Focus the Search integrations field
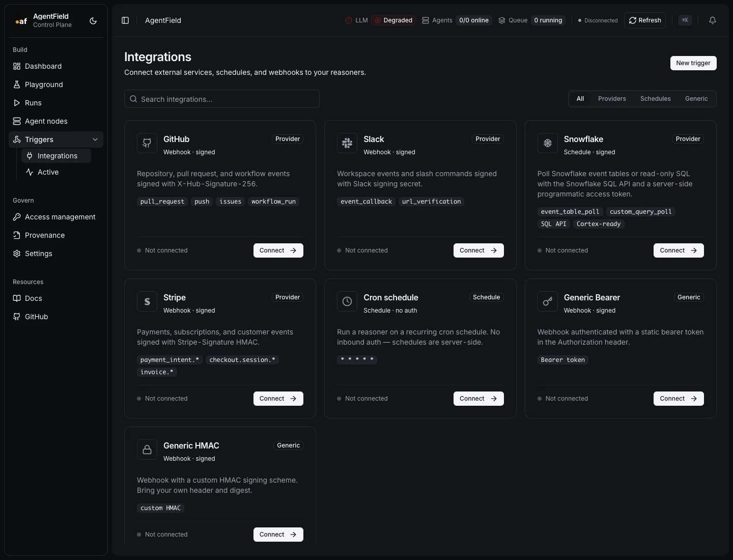This screenshot has height=560, width=733. (222, 99)
